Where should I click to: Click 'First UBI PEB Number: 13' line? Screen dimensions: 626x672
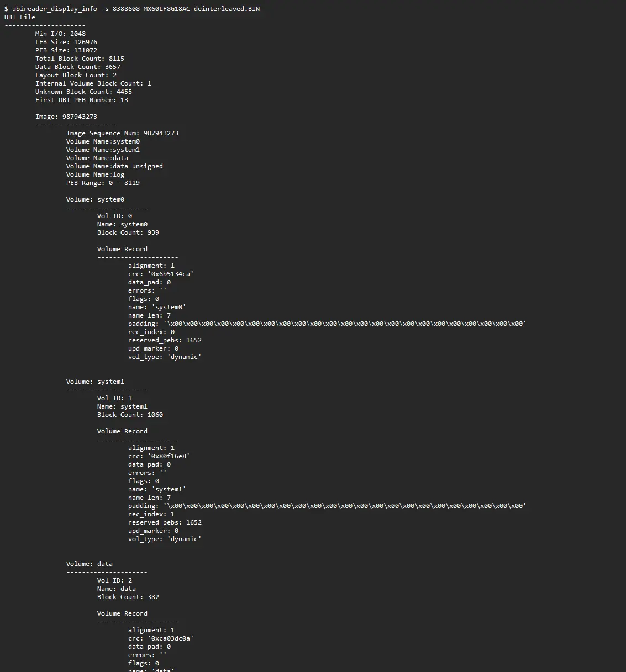[x=82, y=100]
